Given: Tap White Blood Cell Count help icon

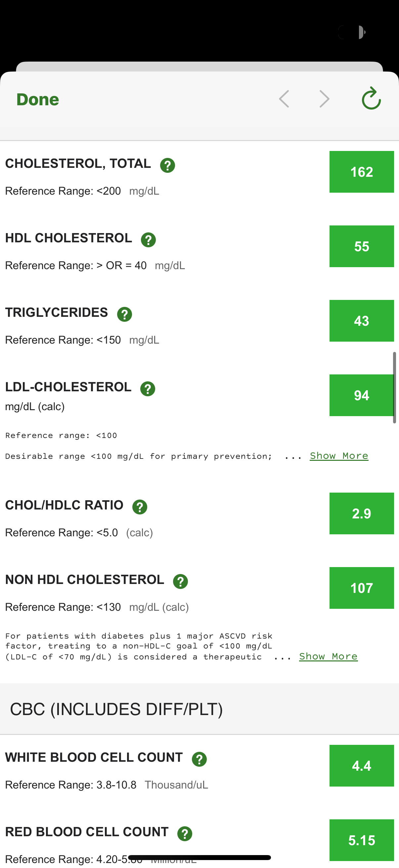Looking at the screenshot, I should click(x=199, y=759).
